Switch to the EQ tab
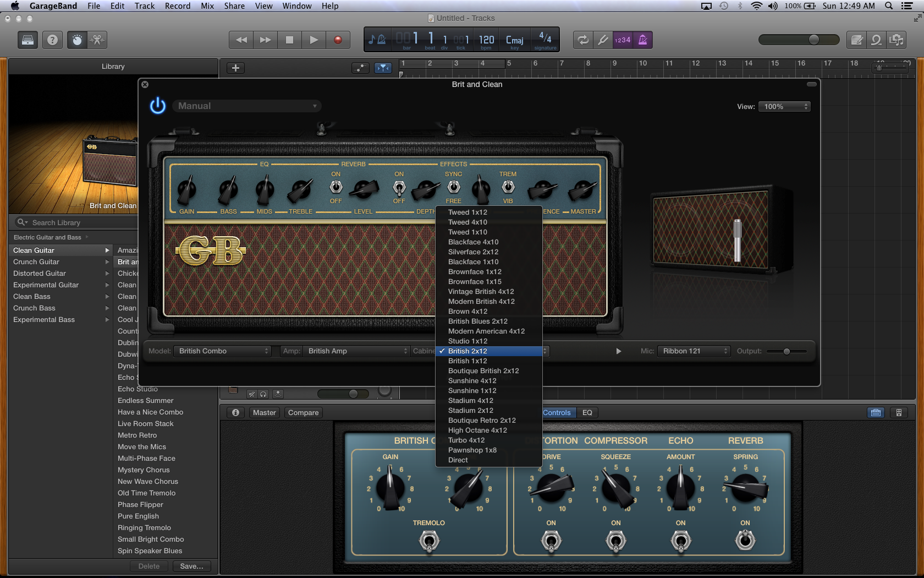924x578 pixels. point(587,412)
